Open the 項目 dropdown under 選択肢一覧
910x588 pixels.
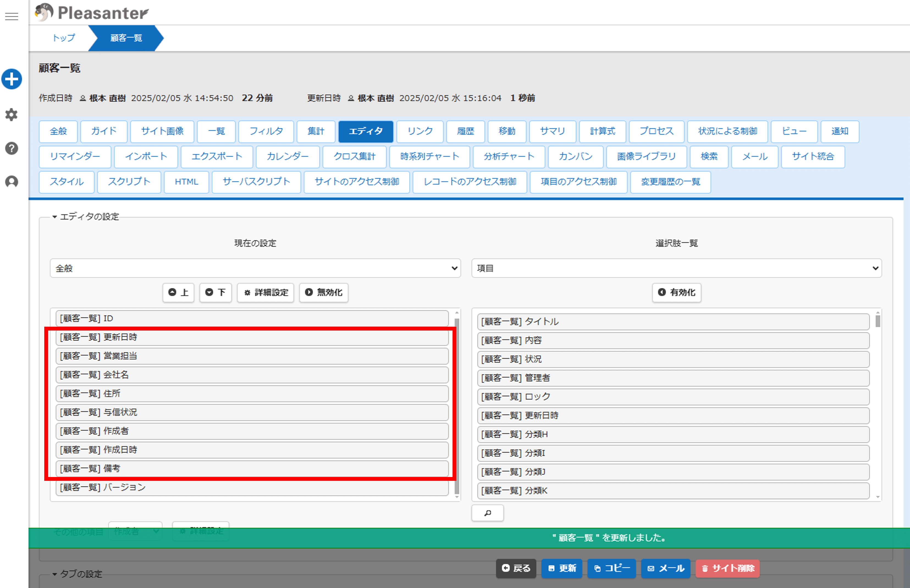click(676, 268)
